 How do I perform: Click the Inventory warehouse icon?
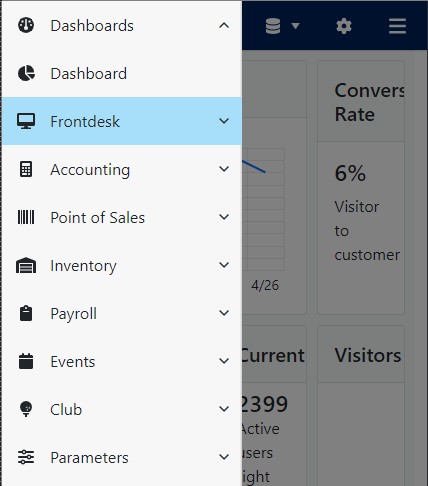pos(26,265)
